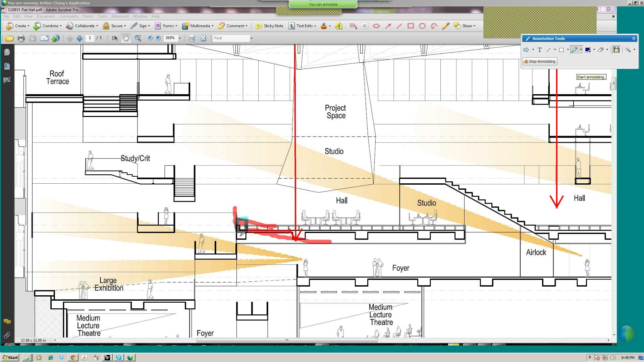This screenshot has width=644, height=362.
Task: Click the Open folder icon
Action: (x=9, y=38)
